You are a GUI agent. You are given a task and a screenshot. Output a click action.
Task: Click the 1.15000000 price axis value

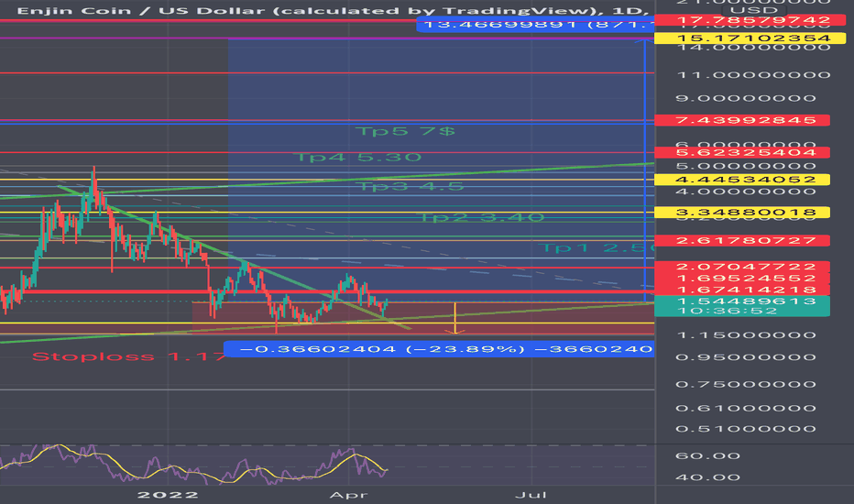[x=746, y=335]
